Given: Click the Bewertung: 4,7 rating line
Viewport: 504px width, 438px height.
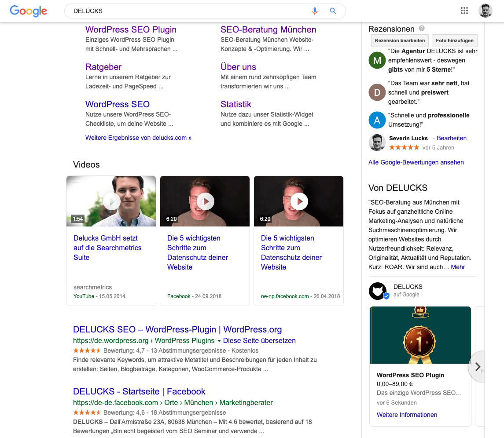Looking at the screenshot, I should pos(166,350).
